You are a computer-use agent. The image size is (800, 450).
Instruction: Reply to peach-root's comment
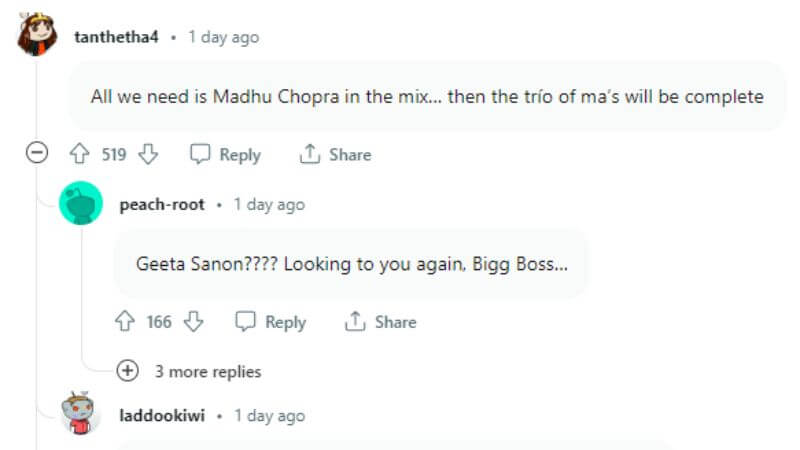click(x=271, y=322)
